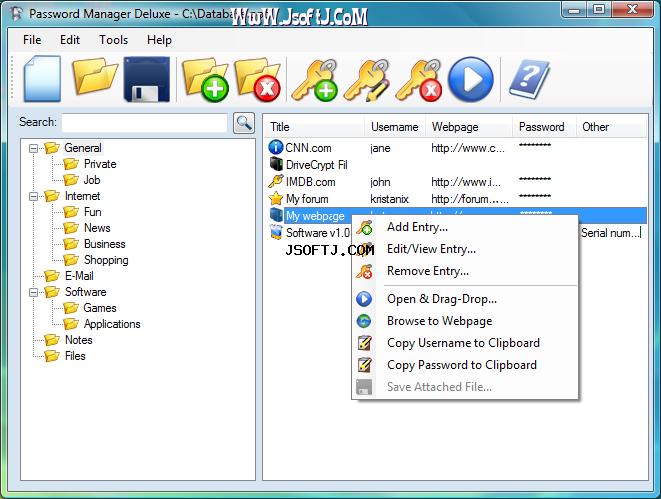Select the Fun folder in tree
The image size is (661, 499).
pyautogui.click(x=93, y=212)
